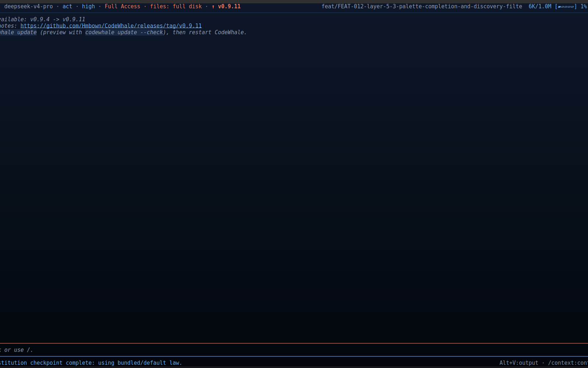
Task: Open the CodeWhale v0.9.11 release notes link
Action: coord(111,26)
